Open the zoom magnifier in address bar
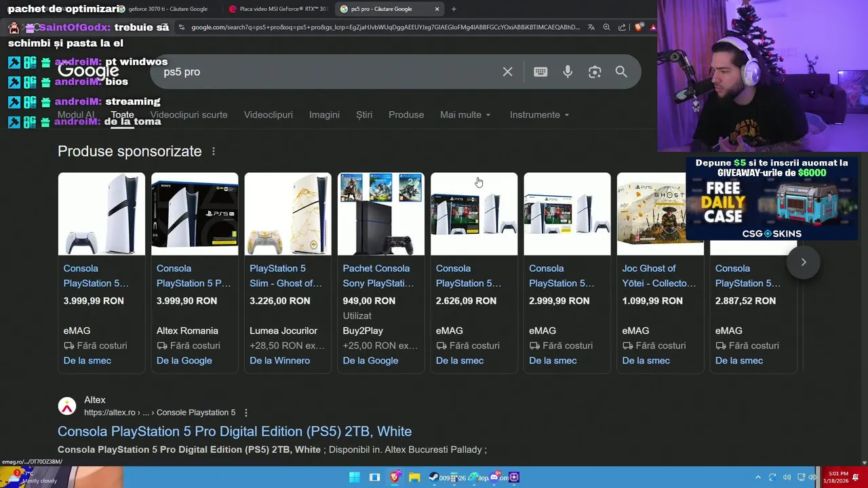The height and width of the screenshot is (488, 868). (x=606, y=28)
